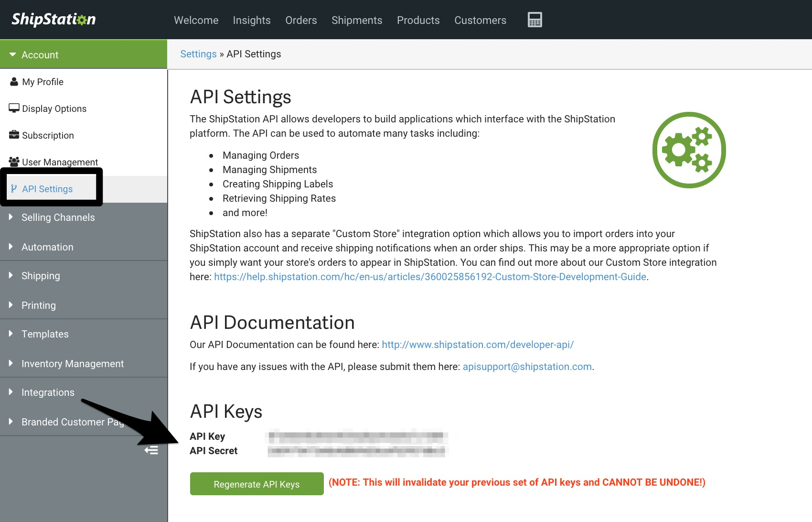Image resolution: width=812 pixels, height=522 pixels.
Task: Click the blurred API Key value
Action: pos(356,436)
